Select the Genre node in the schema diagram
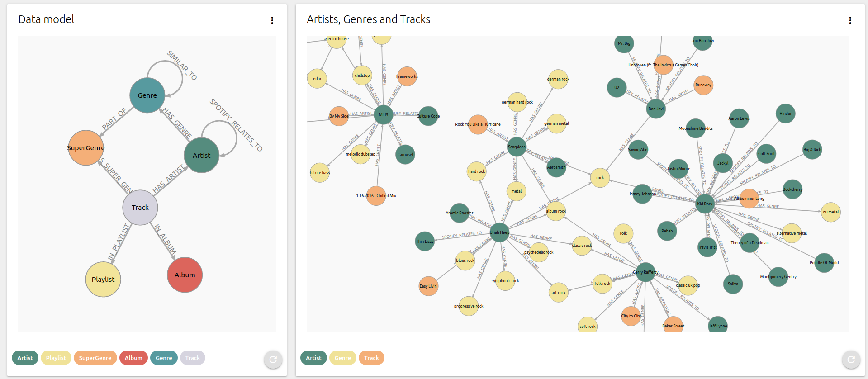The image size is (868, 379). [x=147, y=95]
